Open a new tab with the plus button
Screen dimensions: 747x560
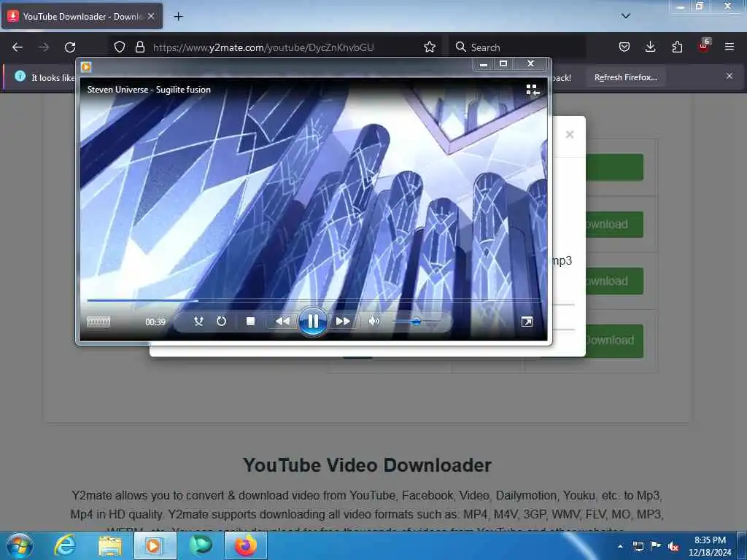(x=178, y=17)
